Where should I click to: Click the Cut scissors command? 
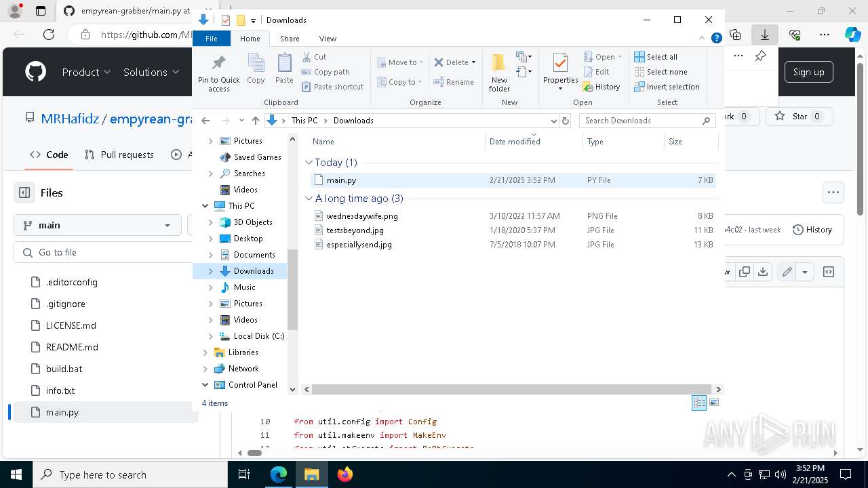click(315, 57)
